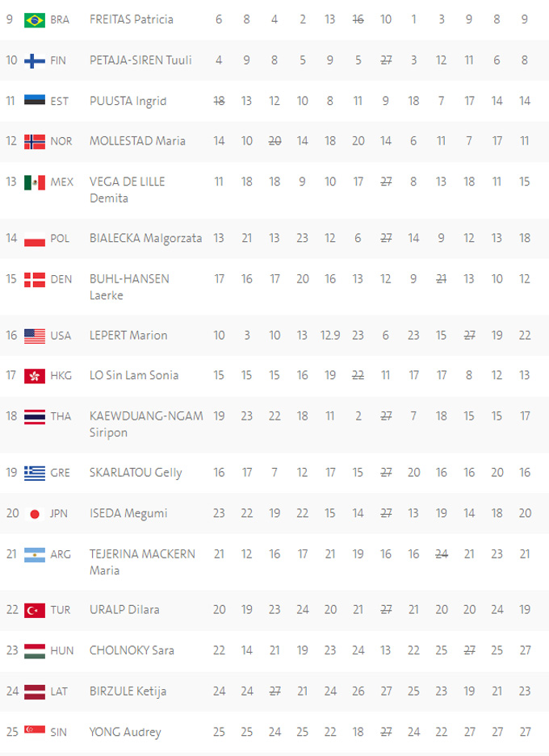This screenshot has width=549, height=756.
Task: Click the Brazil flag icon
Action: [35, 19]
